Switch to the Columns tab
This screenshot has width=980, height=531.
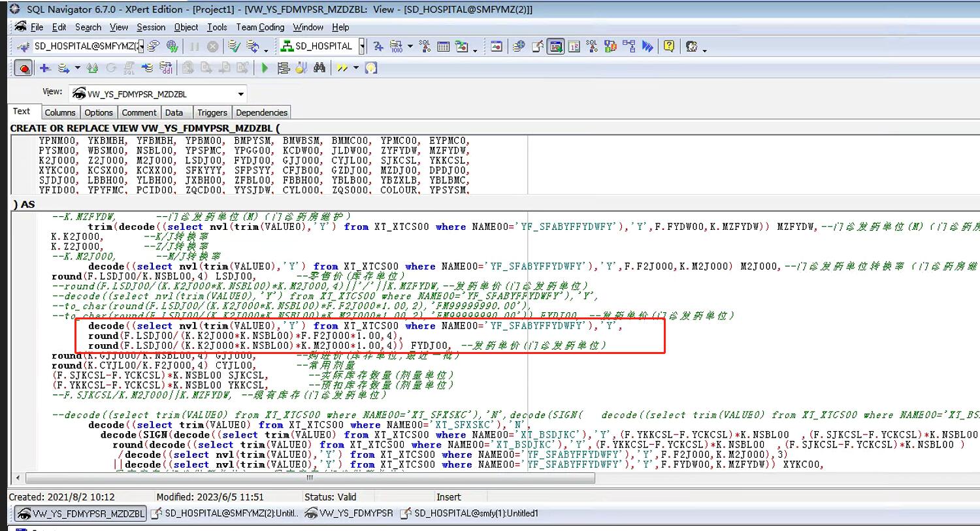[x=60, y=112]
